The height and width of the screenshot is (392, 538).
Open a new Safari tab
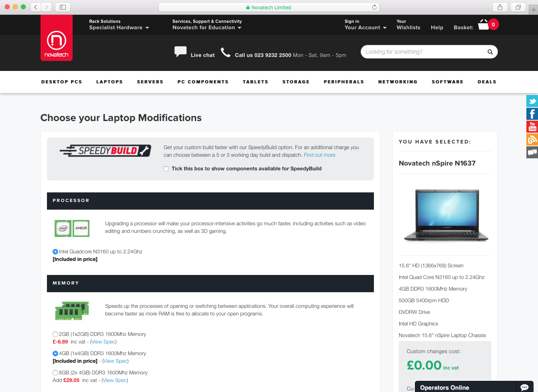tap(533, 9)
